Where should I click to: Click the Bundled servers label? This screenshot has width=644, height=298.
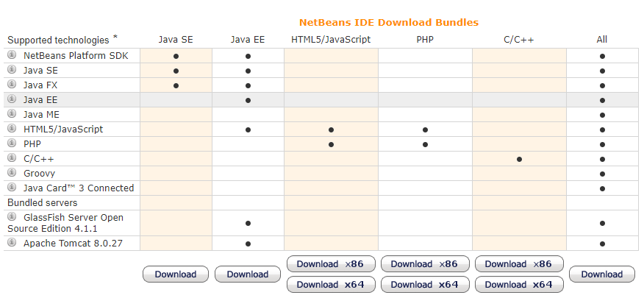(43, 202)
